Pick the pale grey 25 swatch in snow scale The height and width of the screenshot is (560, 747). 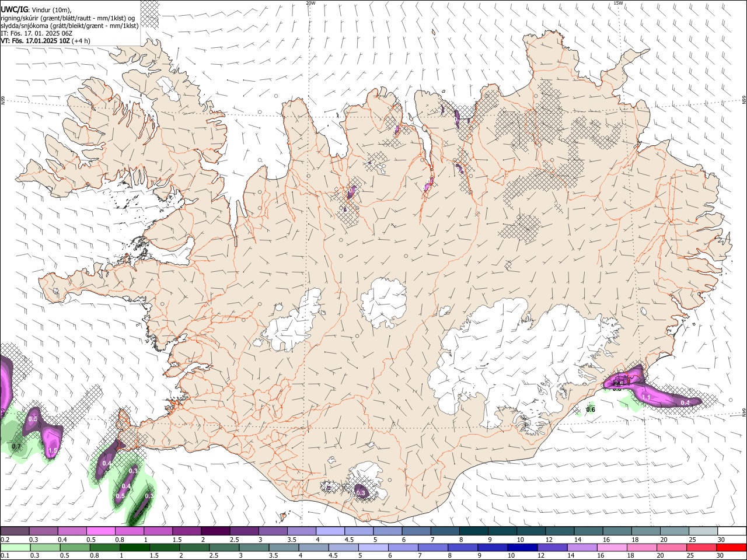(x=703, y=531)
